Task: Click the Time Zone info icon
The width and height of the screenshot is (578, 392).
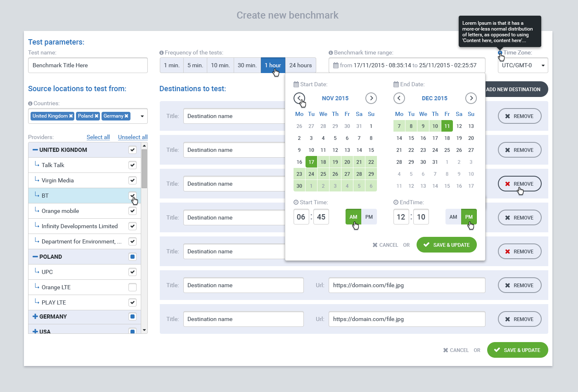Action: click(500, 53)
